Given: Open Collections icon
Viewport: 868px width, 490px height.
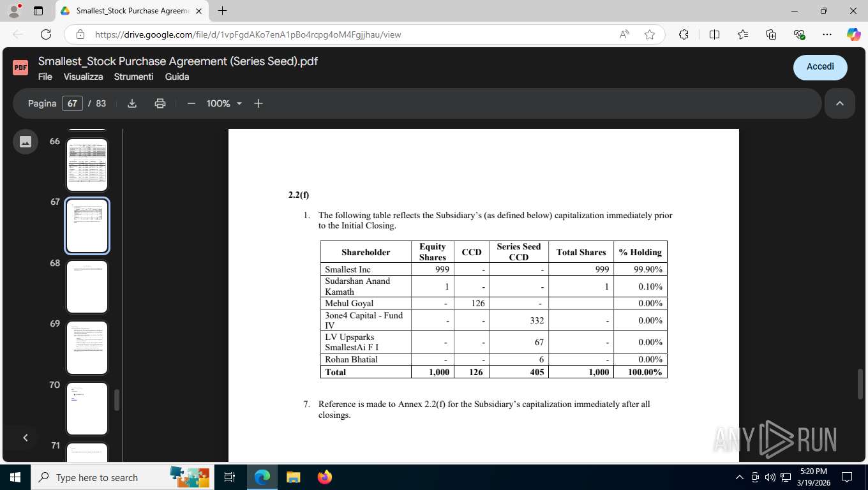Looking at the screenshot, I should [771, 34].
